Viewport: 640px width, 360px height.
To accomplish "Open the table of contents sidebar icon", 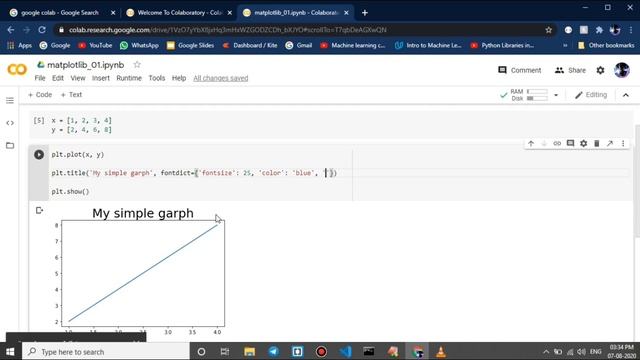I will click(x=10, y=100).
